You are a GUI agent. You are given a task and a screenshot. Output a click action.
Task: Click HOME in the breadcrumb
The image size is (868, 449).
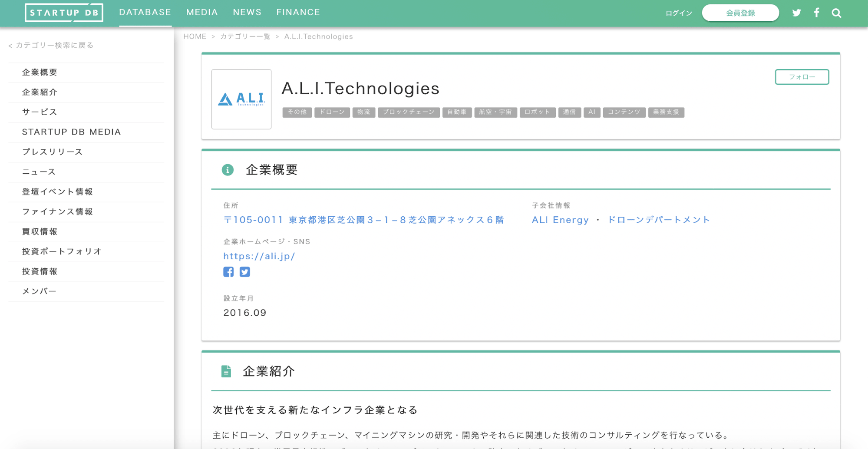point(195,36)
